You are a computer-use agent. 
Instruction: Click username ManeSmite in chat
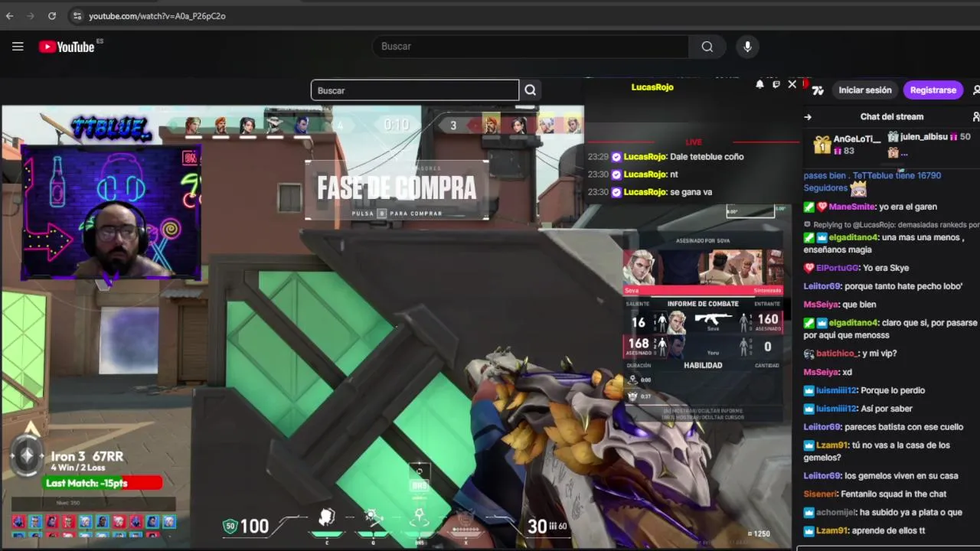pos(851,207)
